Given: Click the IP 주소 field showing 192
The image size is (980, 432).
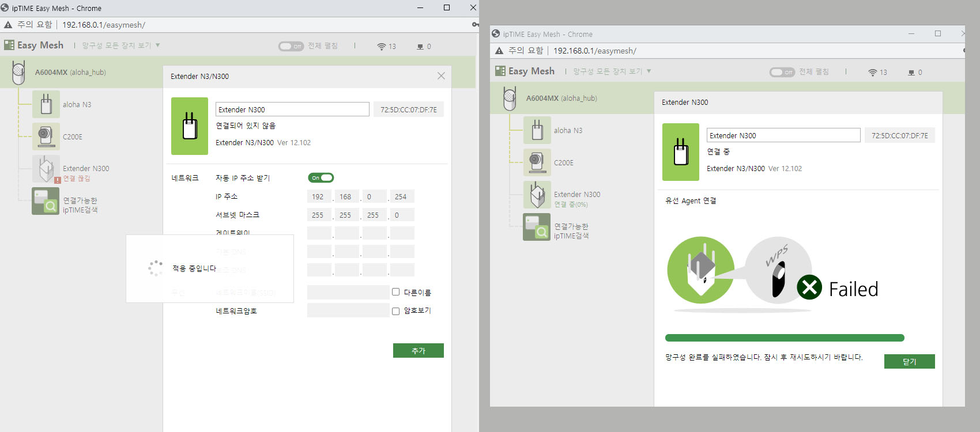Looking at the screenshot, I should click(x=319, y=196).
